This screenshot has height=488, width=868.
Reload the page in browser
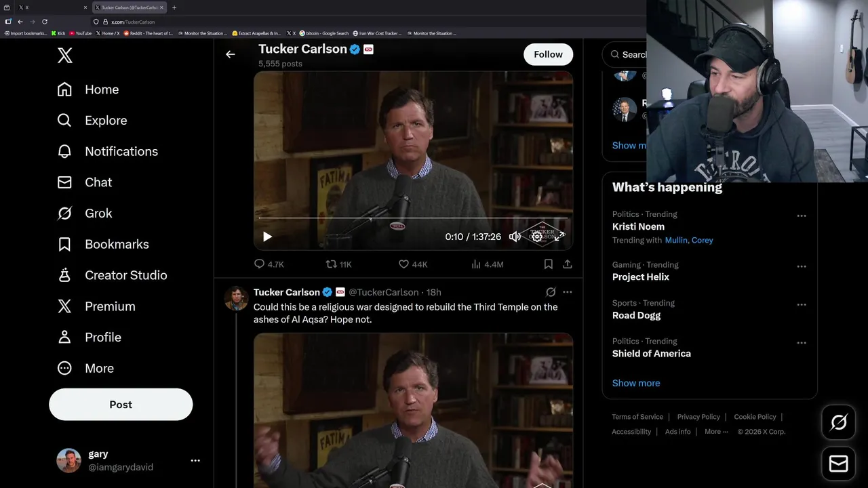tap(45, 22)
